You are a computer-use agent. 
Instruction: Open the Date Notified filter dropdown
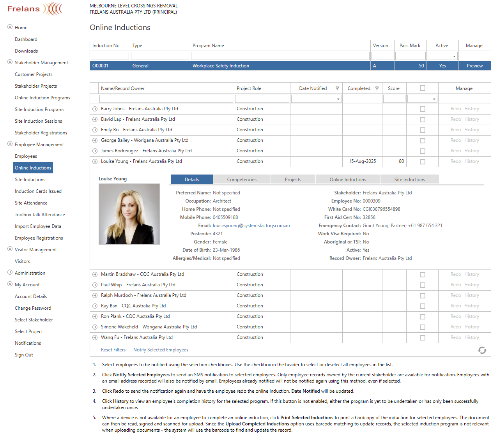coord(338,99)
